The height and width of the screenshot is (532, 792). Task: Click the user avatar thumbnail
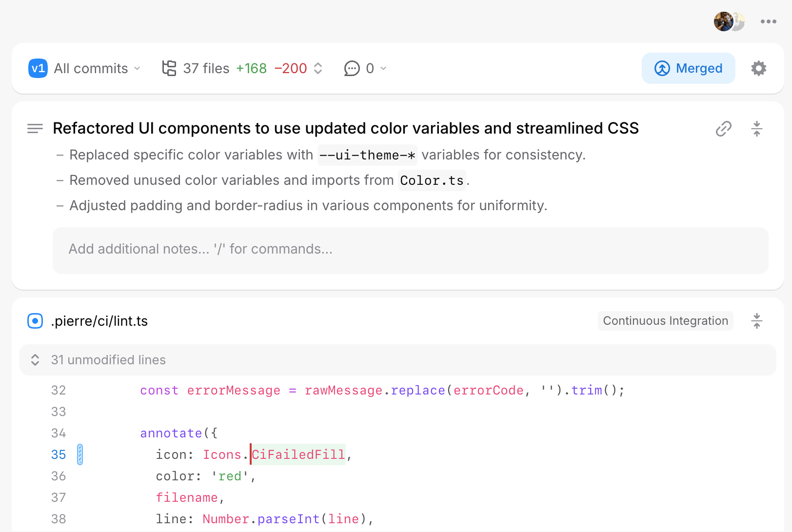coord(724,21)
